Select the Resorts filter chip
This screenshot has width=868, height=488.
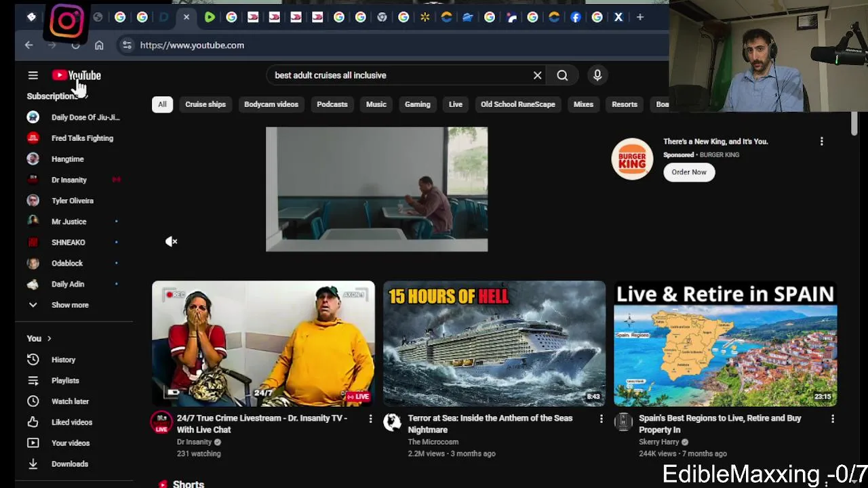tap(624, 104)
